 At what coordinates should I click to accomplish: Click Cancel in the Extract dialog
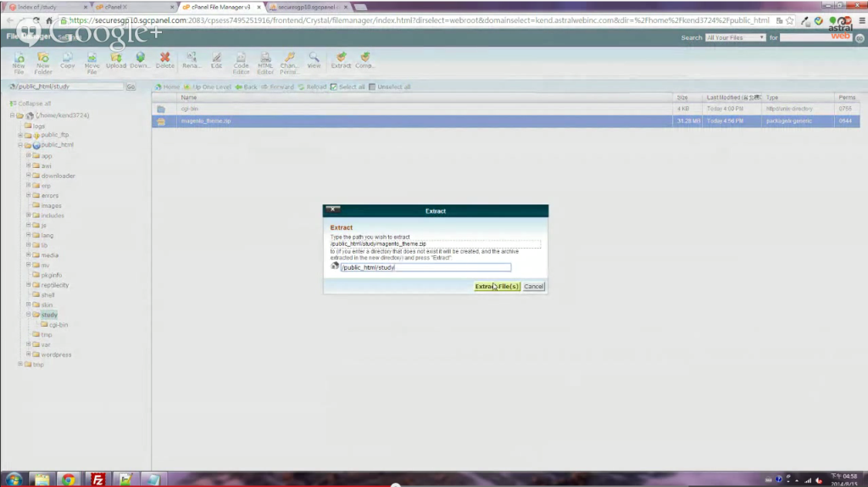(x=533, y=286)
